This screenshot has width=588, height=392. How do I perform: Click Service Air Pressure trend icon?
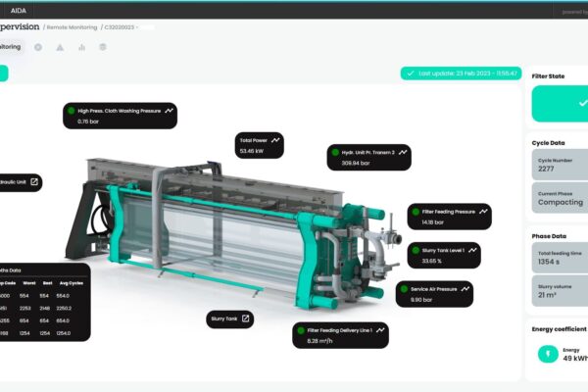coord(464,289)
